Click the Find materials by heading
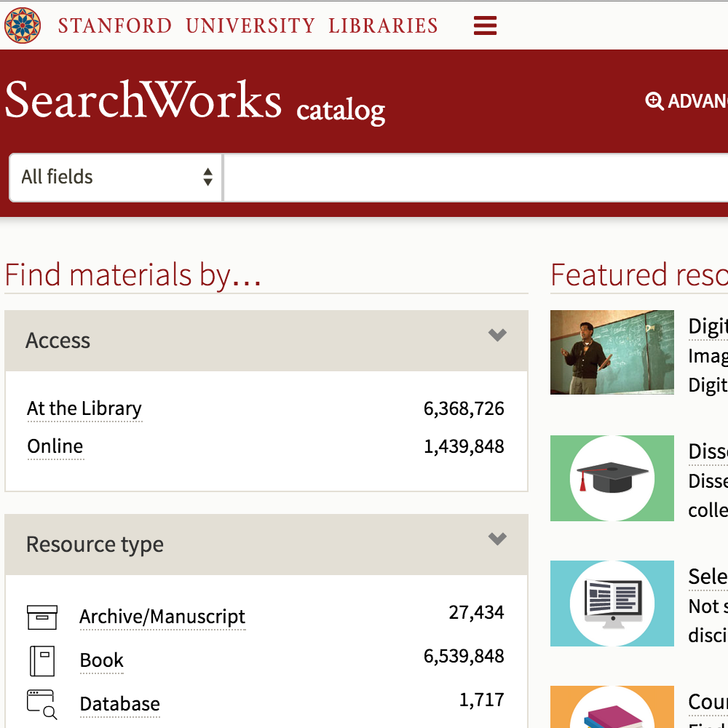The width and height of the screenshot is (728, 728). 132,274
